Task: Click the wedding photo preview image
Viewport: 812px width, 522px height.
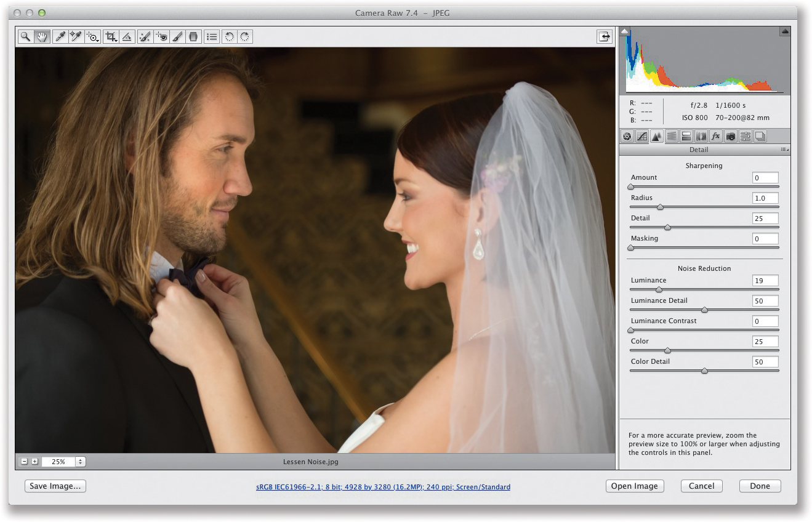Action: pos(315,251)
